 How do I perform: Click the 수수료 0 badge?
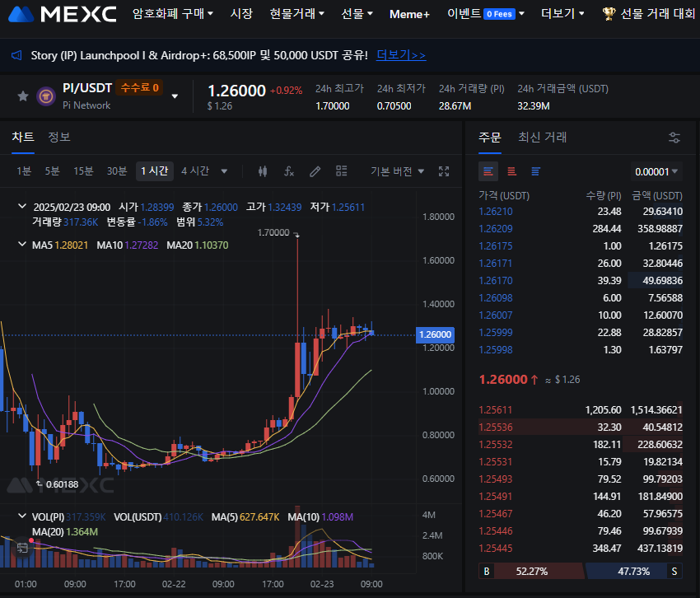139,87
